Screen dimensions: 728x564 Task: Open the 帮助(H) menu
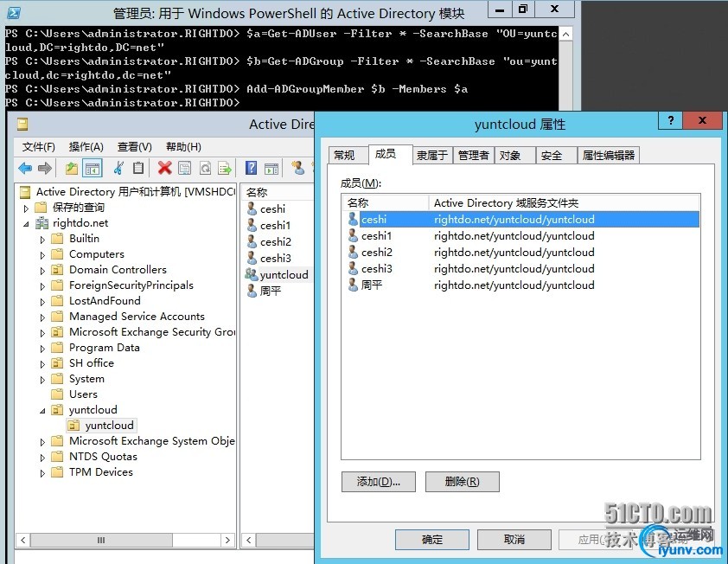click(x=183, y=147)
